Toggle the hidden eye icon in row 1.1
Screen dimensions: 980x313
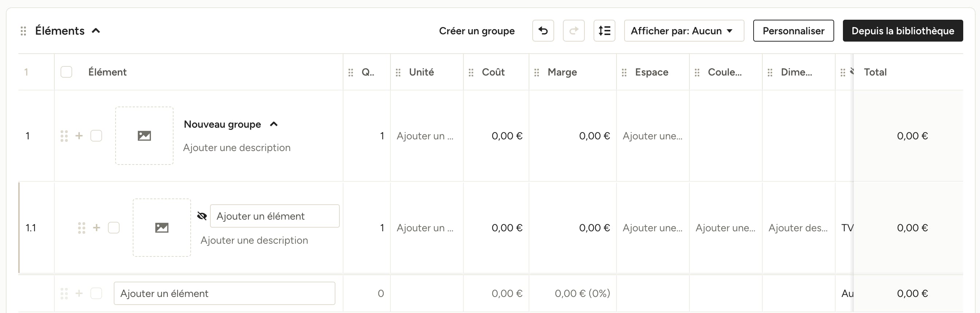202,216
